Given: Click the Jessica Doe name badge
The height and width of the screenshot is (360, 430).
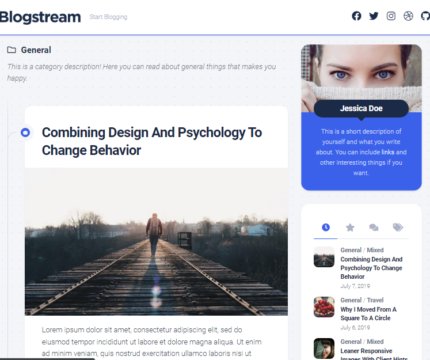Looking at the screenshot, I should click(361, 108).
